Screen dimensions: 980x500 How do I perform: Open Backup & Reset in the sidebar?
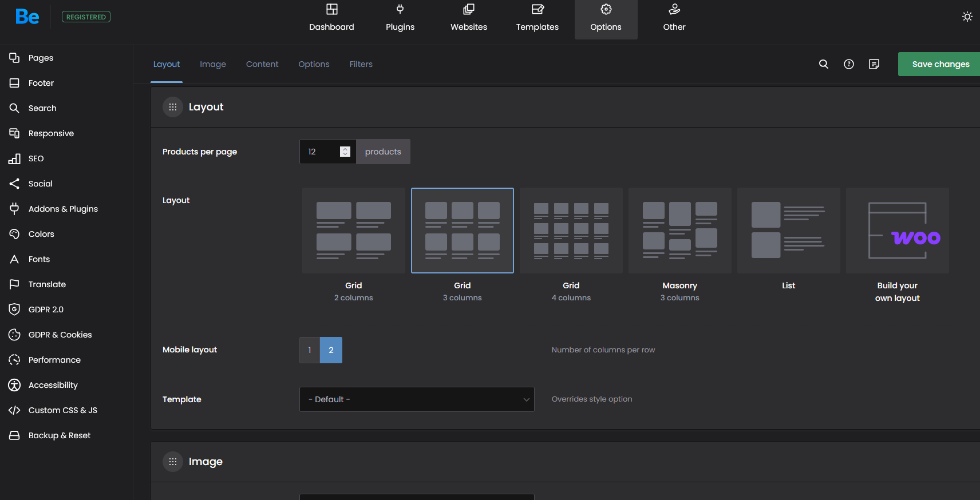tap(60, 435)
